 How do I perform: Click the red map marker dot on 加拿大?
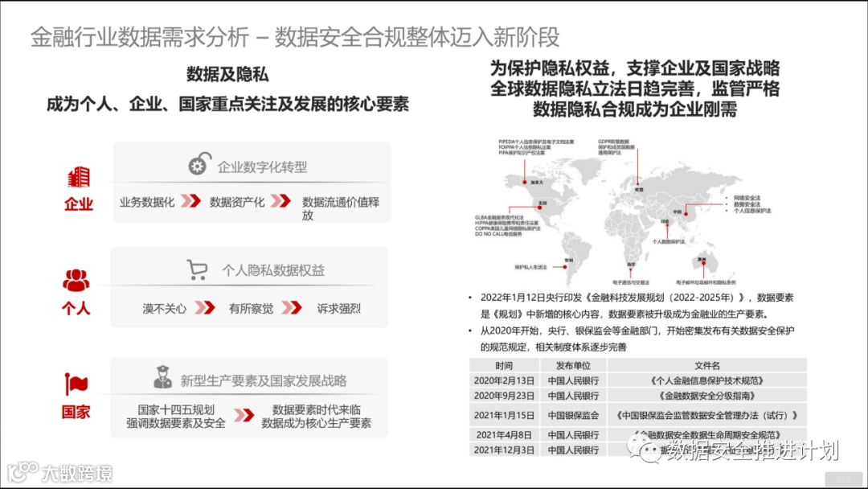coord(525,182)
